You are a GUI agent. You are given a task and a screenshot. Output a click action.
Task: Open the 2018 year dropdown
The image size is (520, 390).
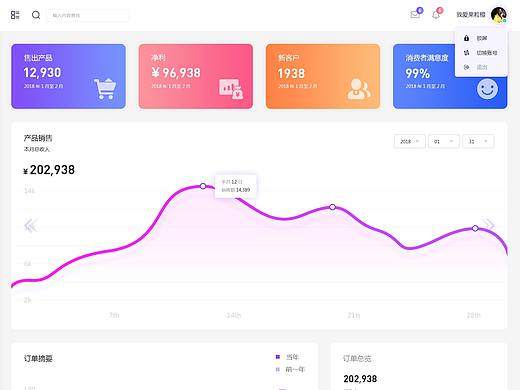(x=410, y=141)
